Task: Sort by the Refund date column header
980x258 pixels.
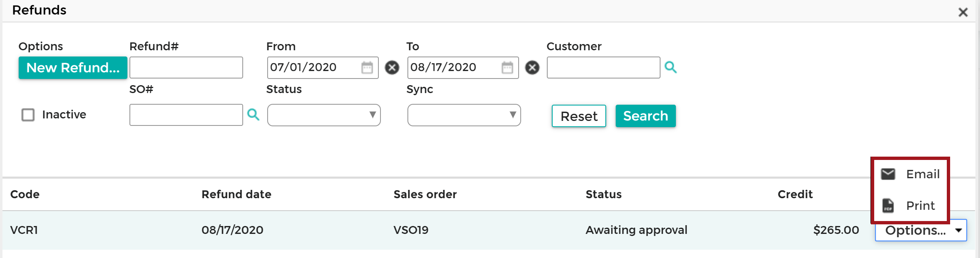Action: click(x=236, y=194)
